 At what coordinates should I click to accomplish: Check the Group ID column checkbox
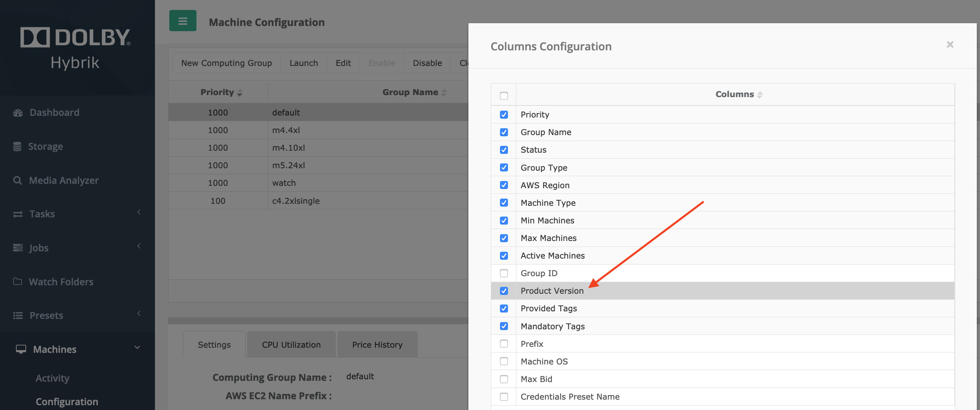[504, 273]
